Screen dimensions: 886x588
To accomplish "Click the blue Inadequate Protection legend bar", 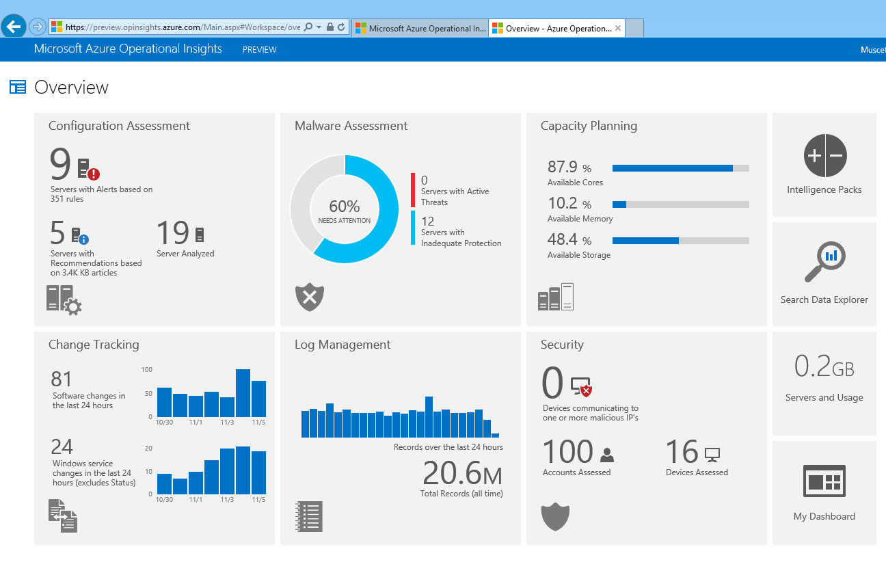I will coord(413,228).
